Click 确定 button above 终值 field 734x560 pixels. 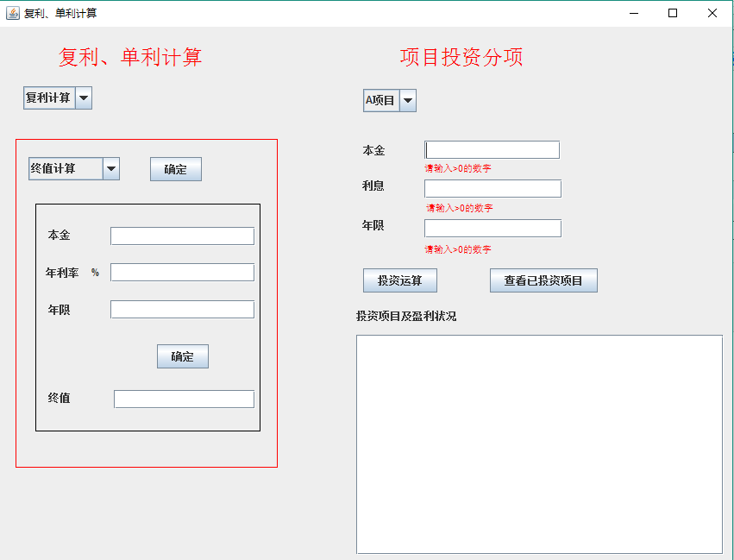[183, 356]
